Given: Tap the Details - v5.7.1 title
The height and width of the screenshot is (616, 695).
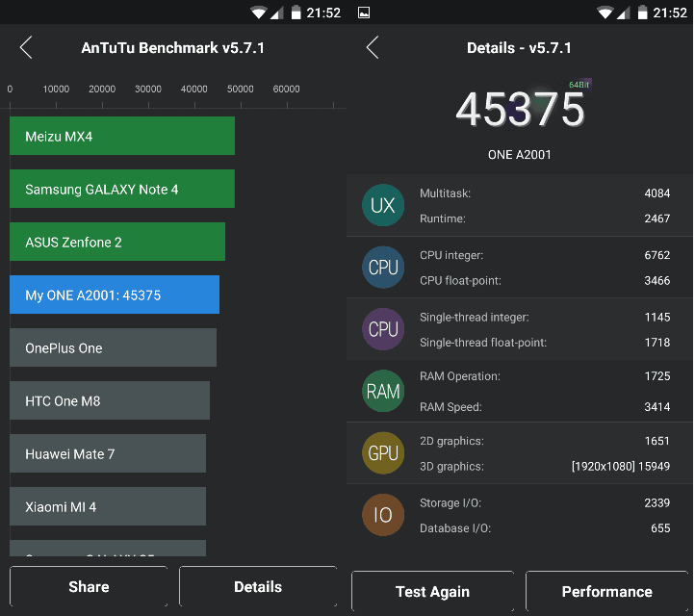Looking at the screenshot, I should pos(520,48).
